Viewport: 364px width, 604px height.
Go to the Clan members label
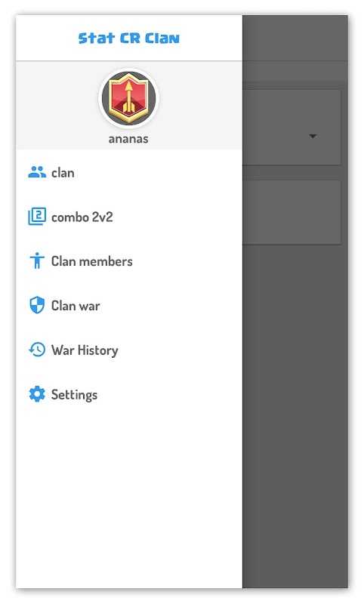tap(92, 261)
